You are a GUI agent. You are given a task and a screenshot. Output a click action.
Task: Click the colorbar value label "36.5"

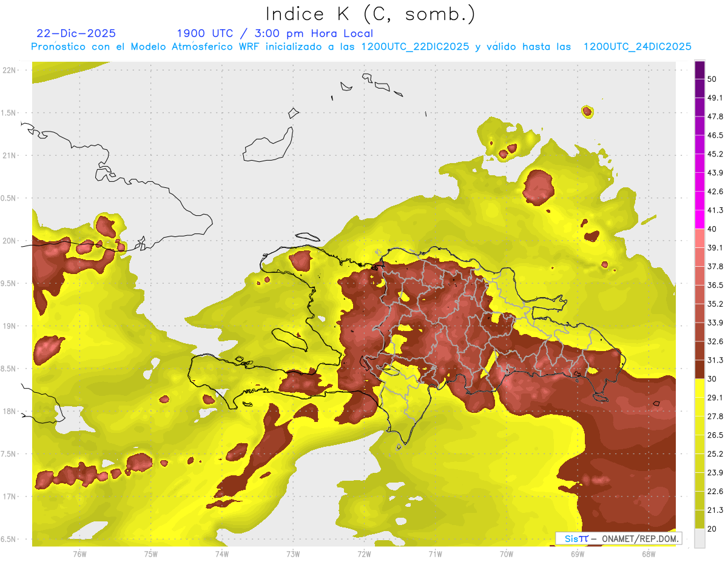point(715,285)
